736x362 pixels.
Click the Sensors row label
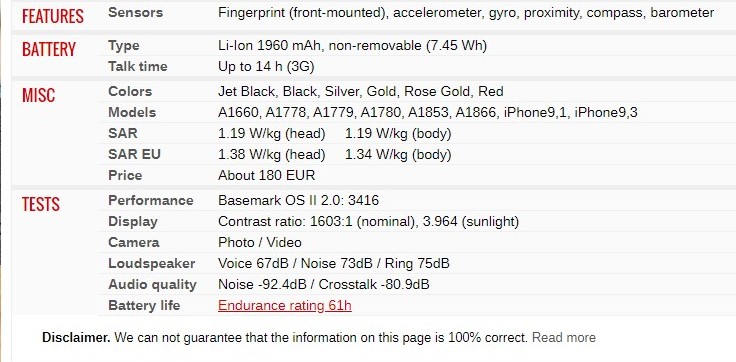pyautogui.click(x=135, y=13)
